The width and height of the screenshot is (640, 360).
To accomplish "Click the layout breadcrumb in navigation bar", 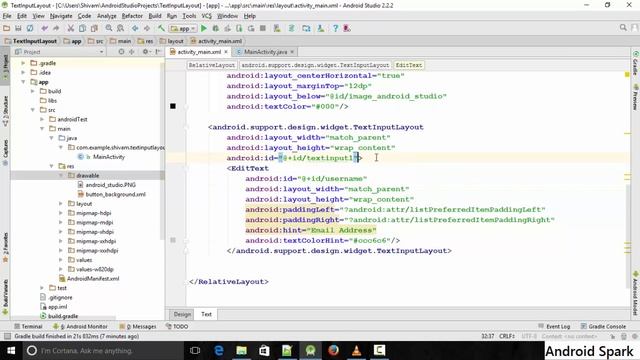I will (172, 41).
